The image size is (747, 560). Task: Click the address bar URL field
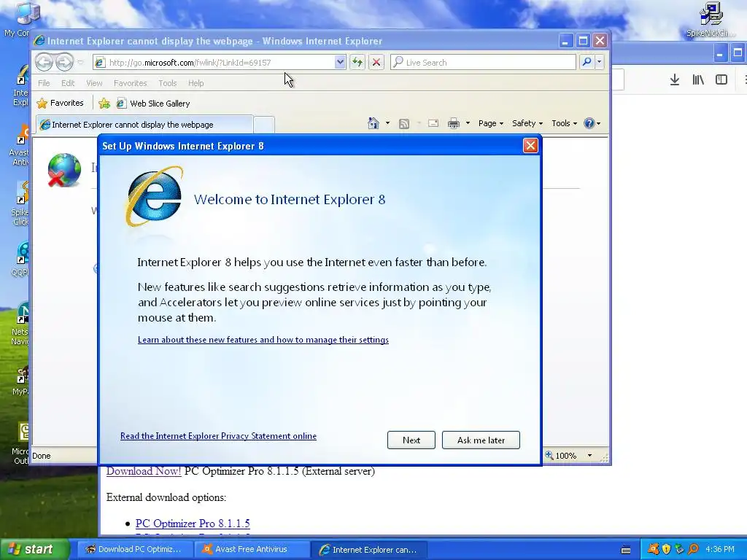pyautogui.click(x=219, y=63)
